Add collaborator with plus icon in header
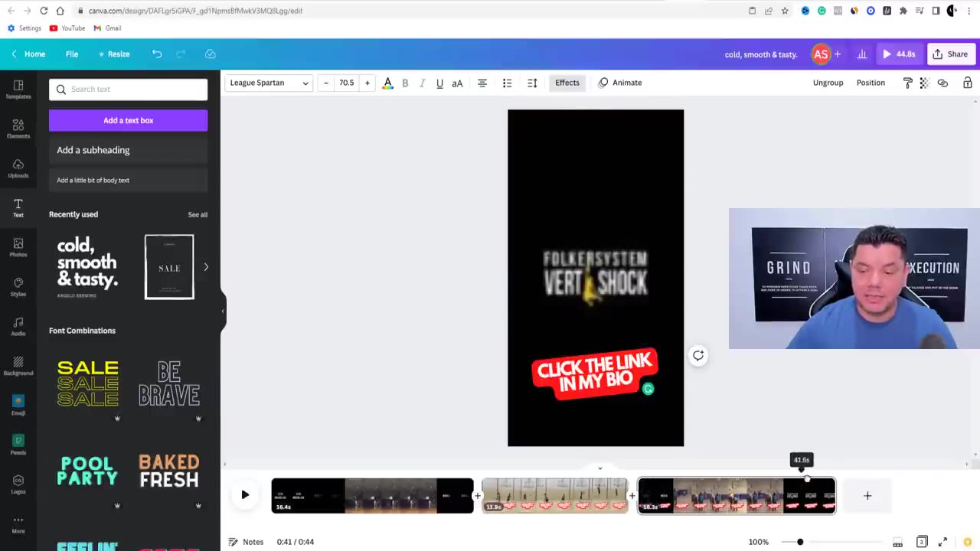Viewport: 980px width, 551px height. pos(838,54)
